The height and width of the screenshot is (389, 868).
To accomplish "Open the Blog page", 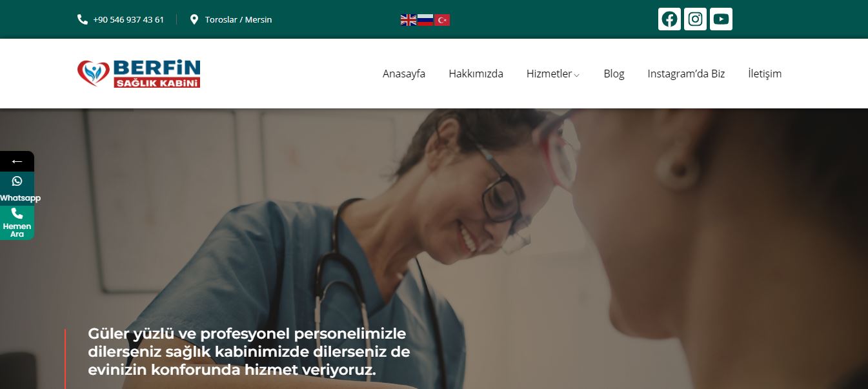I will (x=614, y=74).
